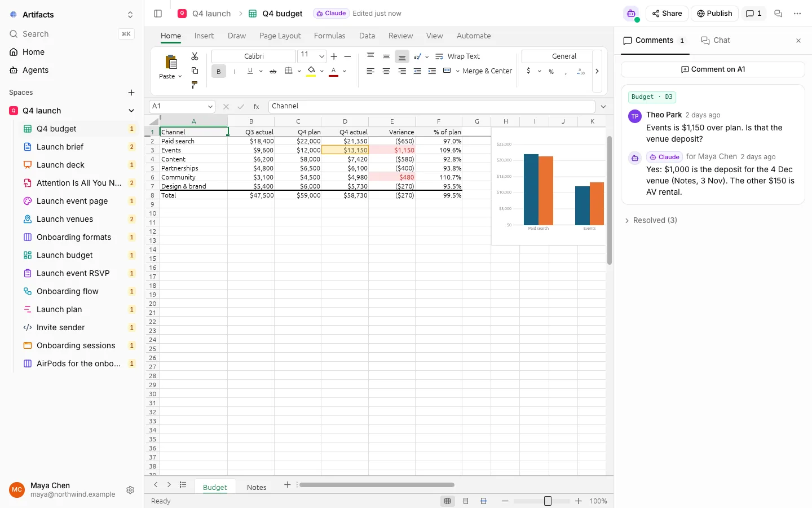Expand the Resolved (3) comments
Image resolution: width=812 pixels, height=508 pixels.
(x=650, y=220)
